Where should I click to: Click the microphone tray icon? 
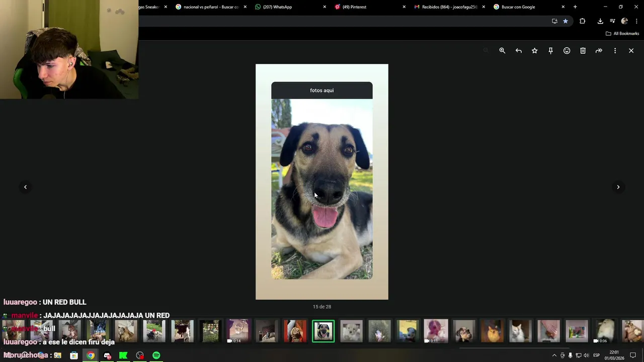coord(570,355)
